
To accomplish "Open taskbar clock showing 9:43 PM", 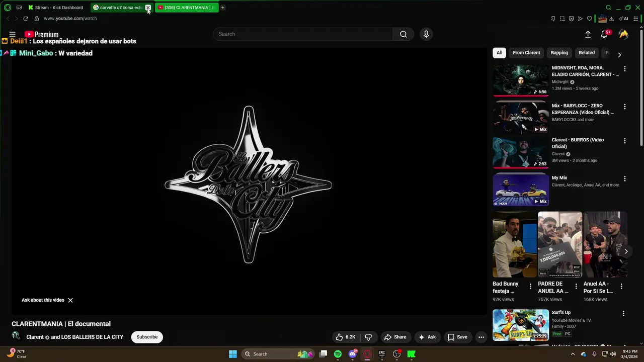I will [x=630, y=354].
